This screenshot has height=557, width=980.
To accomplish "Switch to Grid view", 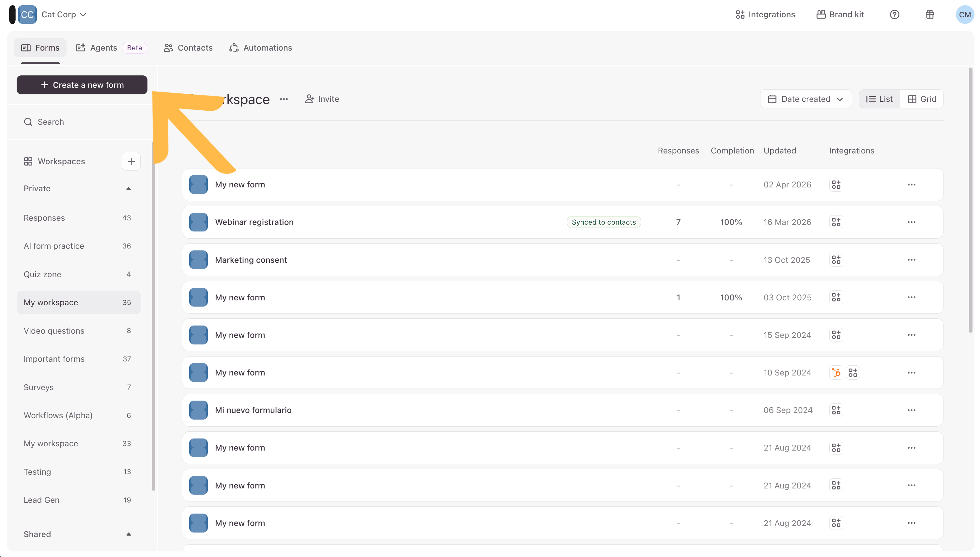I will point(922,99).
